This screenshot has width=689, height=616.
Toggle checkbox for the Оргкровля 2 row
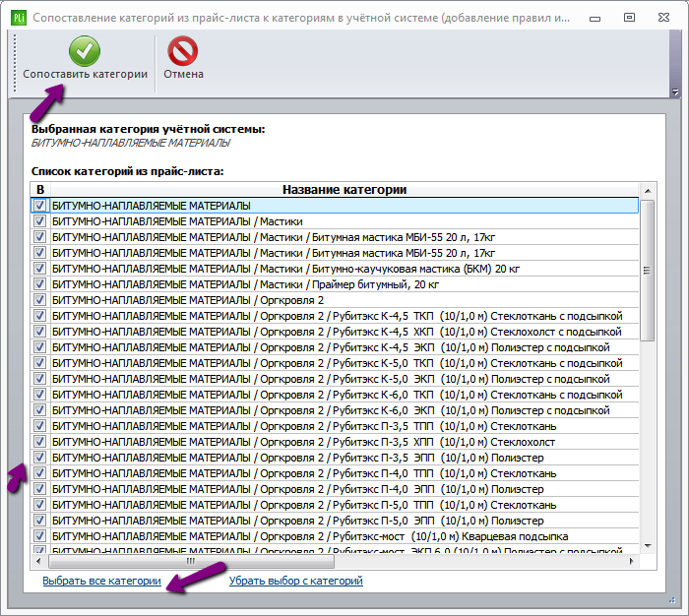coord(39,300)
